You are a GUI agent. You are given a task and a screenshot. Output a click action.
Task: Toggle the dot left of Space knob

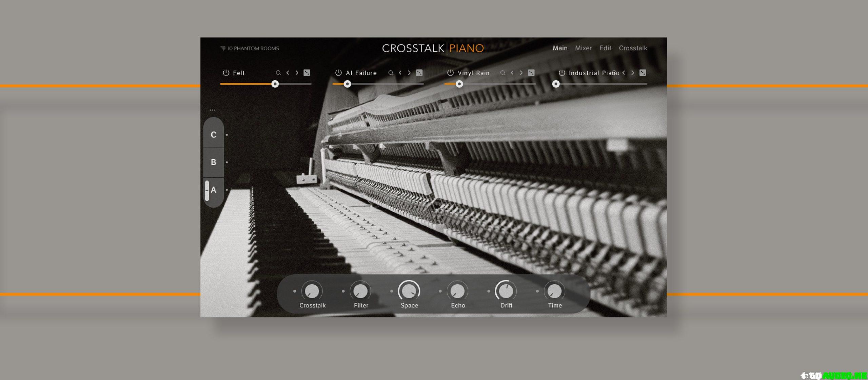pyautogui.click(x=392, y=291)
